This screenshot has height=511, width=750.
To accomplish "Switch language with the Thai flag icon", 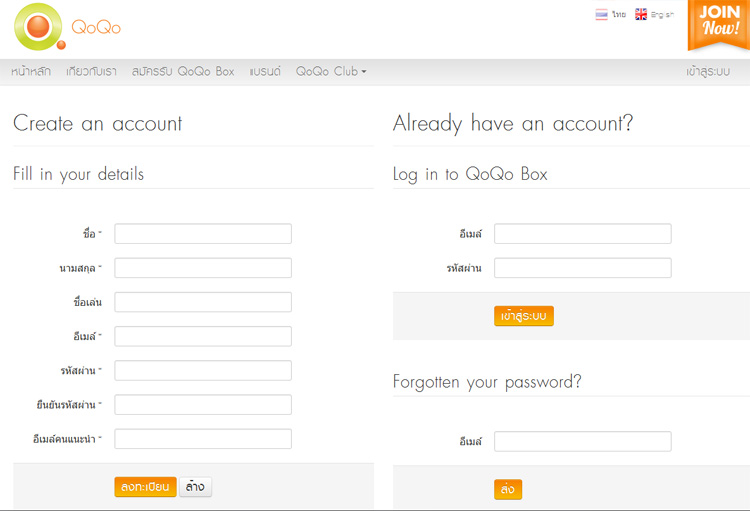I will coord(601,14).
